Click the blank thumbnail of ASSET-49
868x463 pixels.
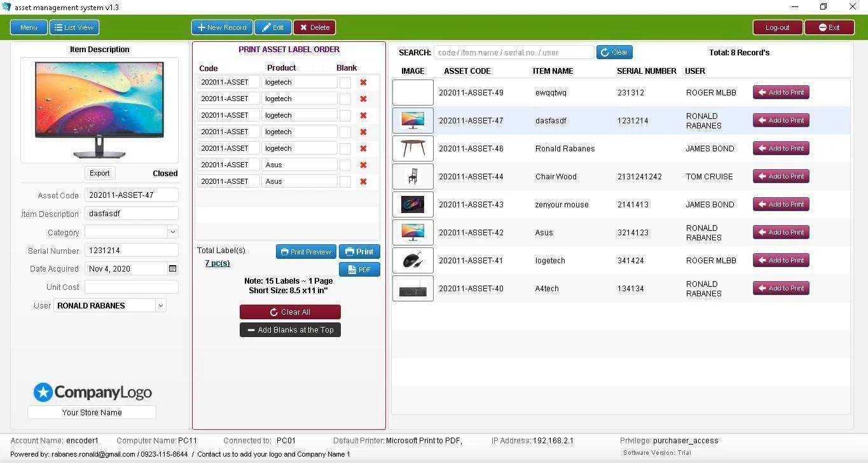pos(413,92)
